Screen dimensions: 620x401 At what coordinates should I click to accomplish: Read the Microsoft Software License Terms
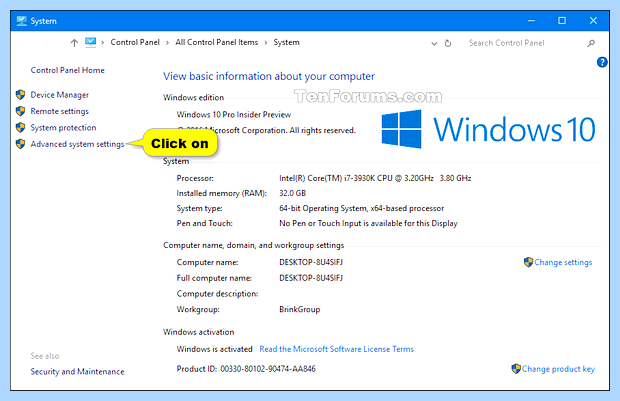pos(336,349)
